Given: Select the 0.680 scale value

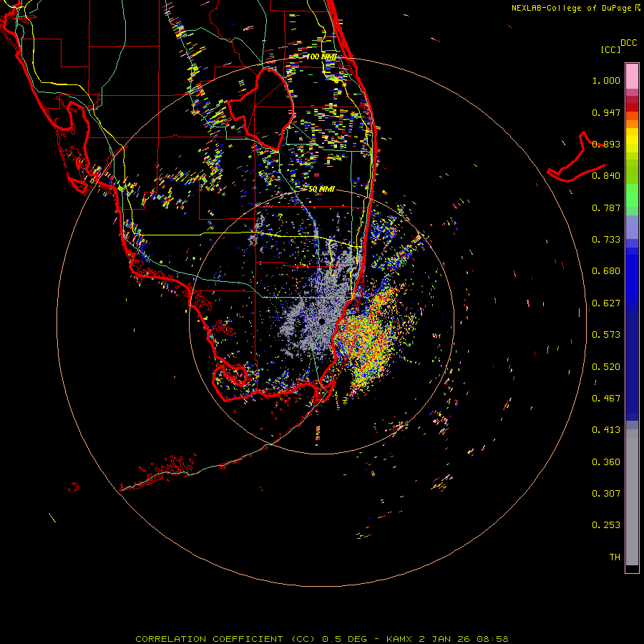Looking at the screenshot, I should pyautogui.click(x=606, y=271).
